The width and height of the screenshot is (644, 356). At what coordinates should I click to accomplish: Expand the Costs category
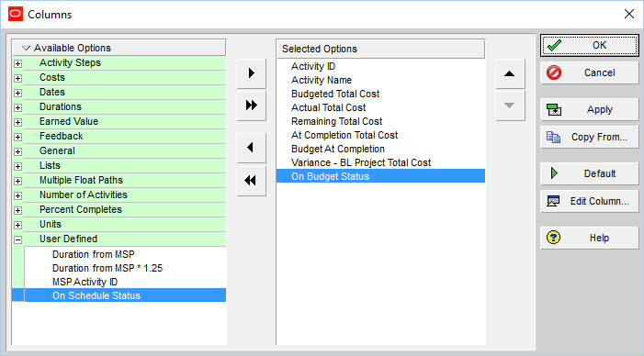[x=17, y=78]
